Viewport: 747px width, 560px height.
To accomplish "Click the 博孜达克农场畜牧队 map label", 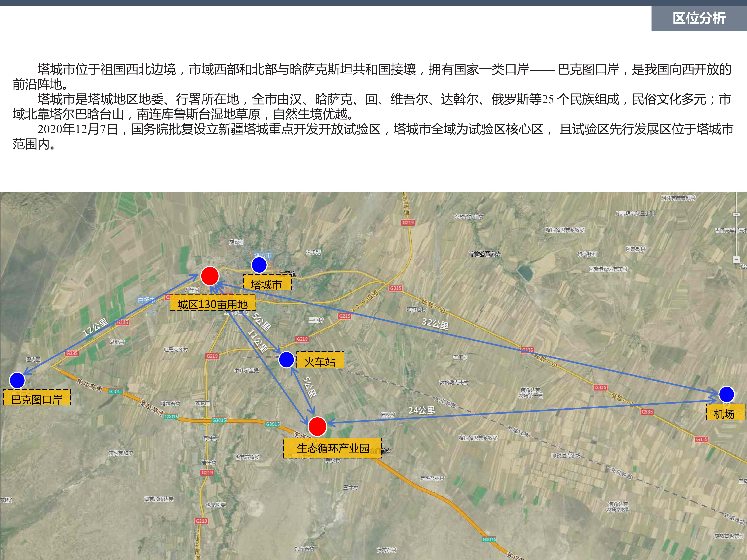I will 618,507.
